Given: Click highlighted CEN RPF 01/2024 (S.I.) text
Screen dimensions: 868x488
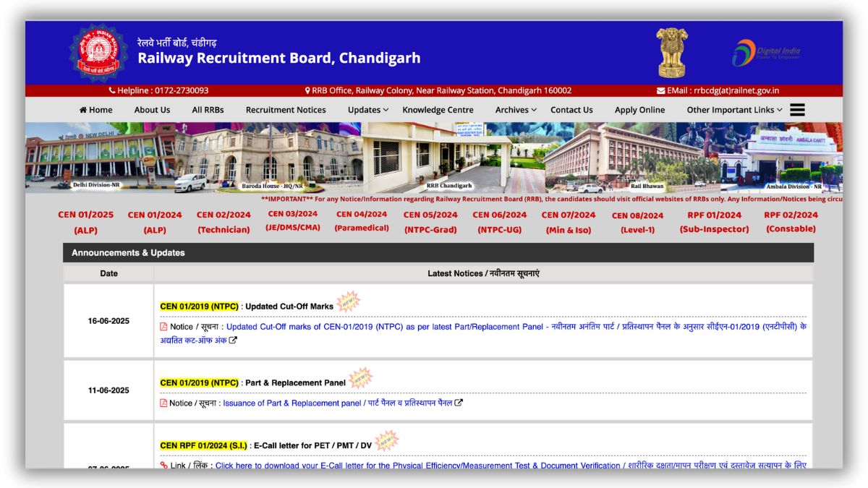Looking at the screenshot, I should [204, 445].
